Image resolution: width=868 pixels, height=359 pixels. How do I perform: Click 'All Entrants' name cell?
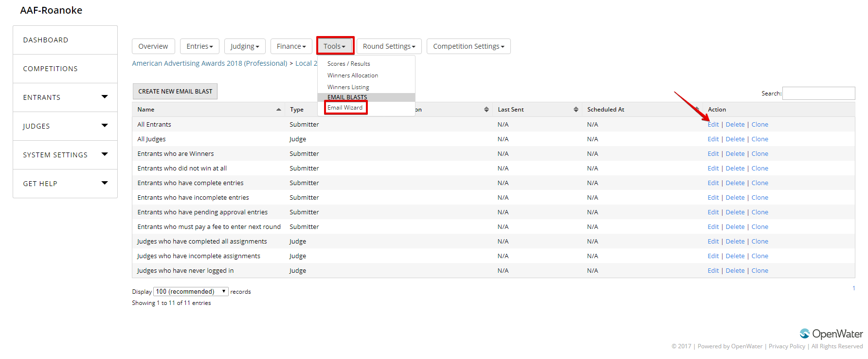pyautogui.click(x=154, y=125)
